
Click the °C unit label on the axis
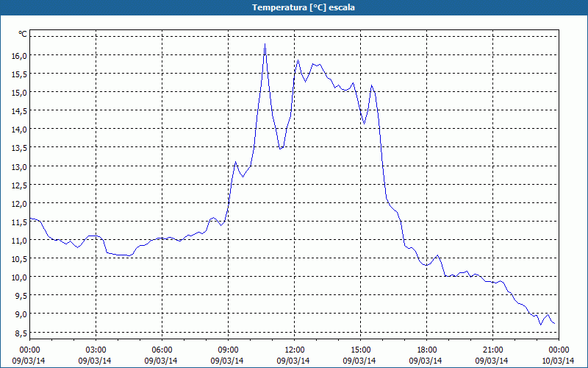tap(23, 34)
